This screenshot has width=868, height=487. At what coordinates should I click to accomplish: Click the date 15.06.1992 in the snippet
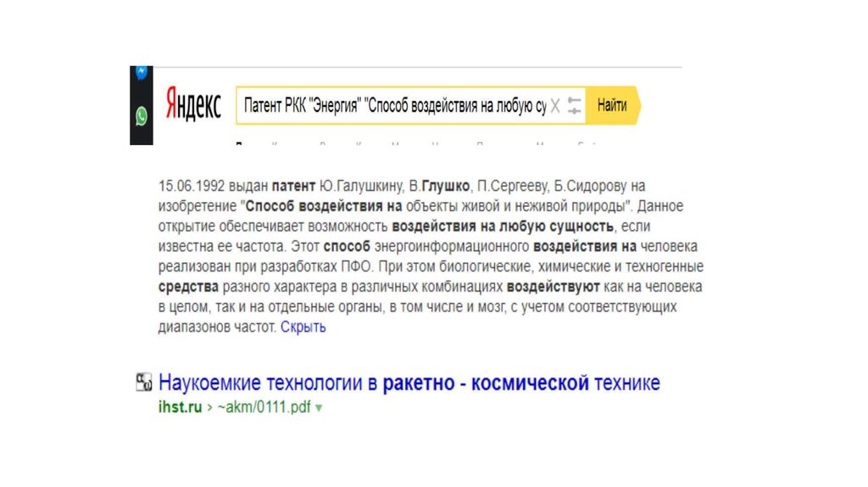coord(187,185)
